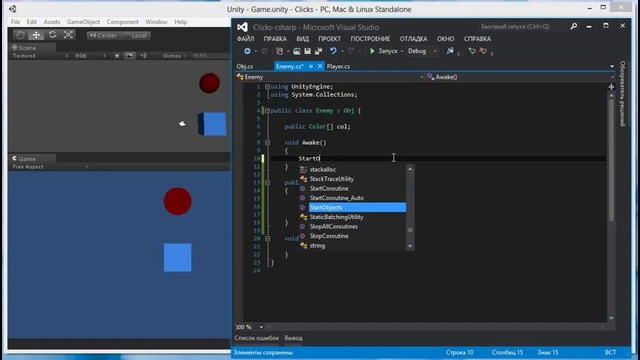
Task: Open Textured draw mode dropdown
Action: coord(40,56)
